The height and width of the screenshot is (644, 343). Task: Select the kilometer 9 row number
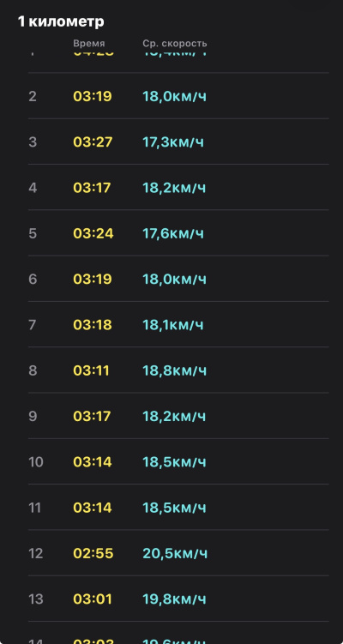coord(33,417)
